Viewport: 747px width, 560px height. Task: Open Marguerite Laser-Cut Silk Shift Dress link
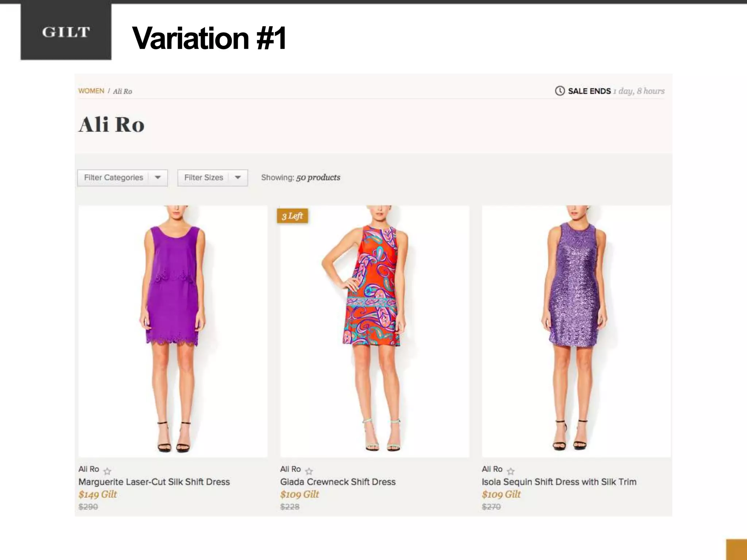click(154, 482)
